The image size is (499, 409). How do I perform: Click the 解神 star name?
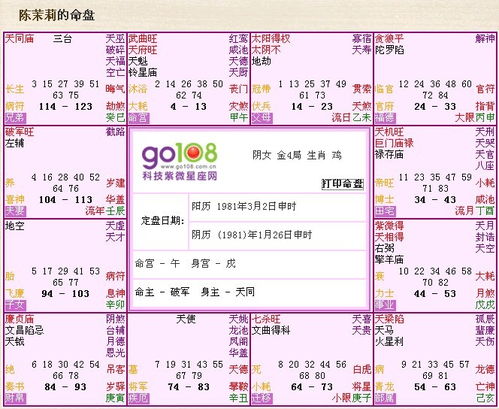click(485, 39)
